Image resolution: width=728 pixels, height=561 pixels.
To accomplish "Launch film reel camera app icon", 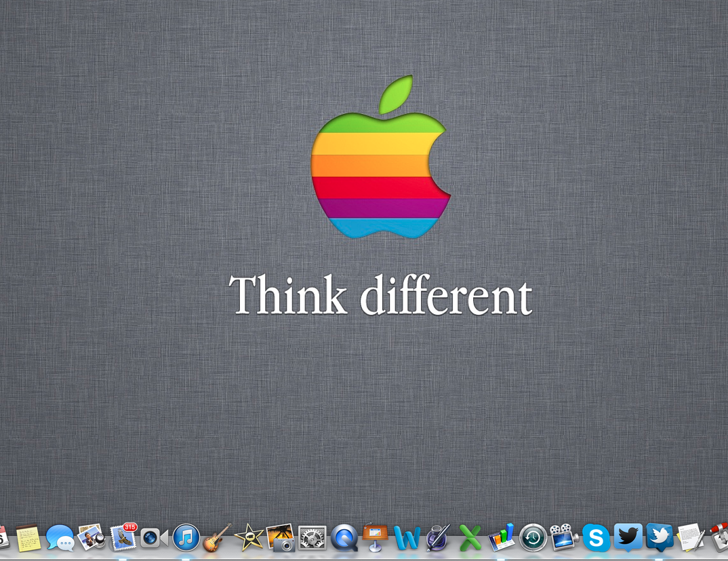I will point(564,538).
